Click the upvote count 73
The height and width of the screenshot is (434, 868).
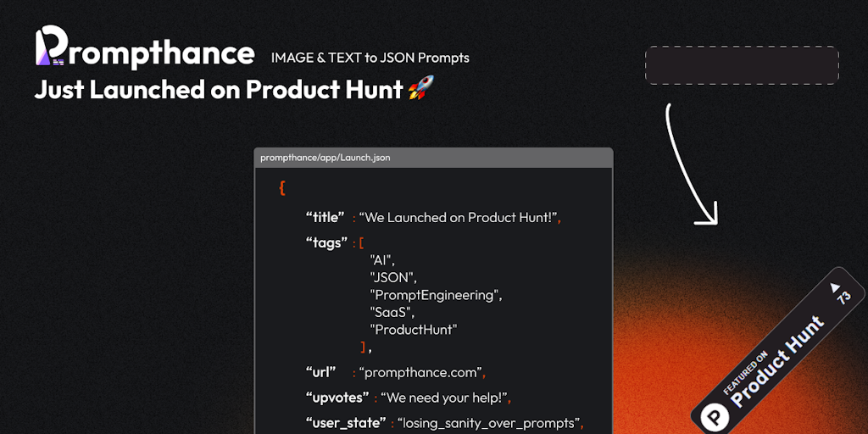click(843, 298)
